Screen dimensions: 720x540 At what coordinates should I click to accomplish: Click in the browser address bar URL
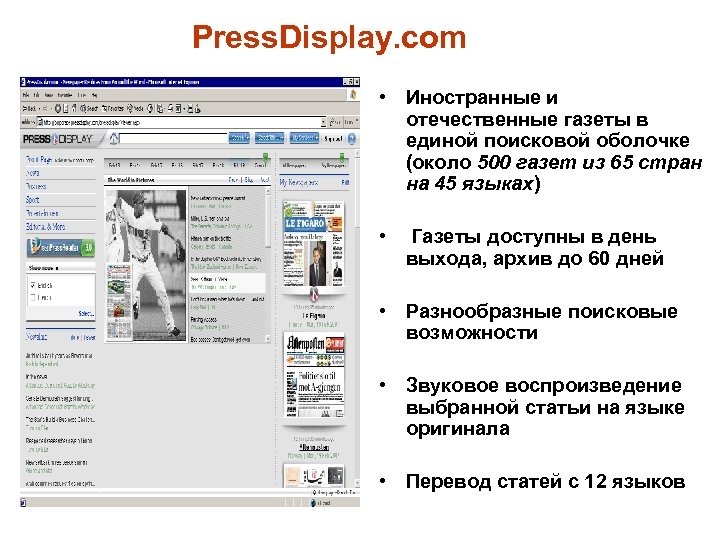coord(181,123)
